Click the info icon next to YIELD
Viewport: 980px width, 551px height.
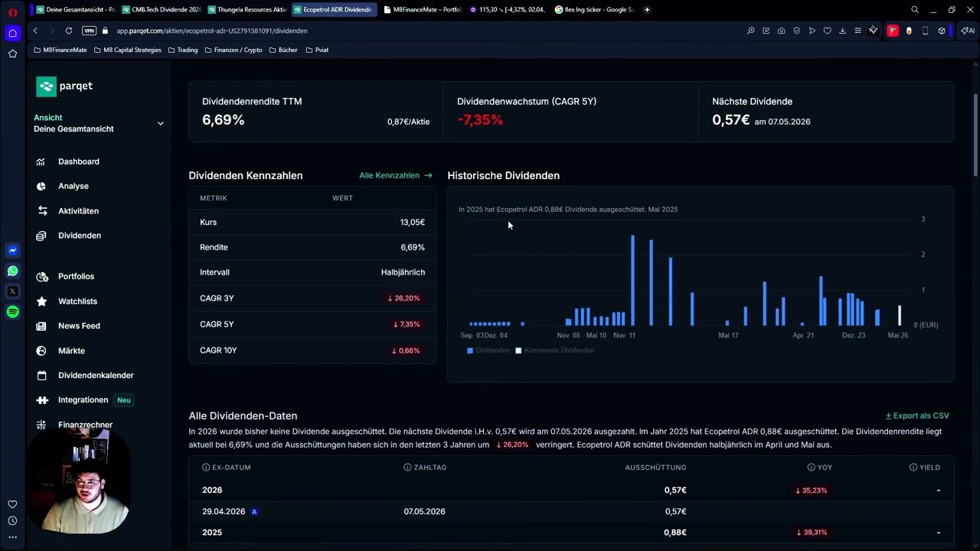click(913, 468)
